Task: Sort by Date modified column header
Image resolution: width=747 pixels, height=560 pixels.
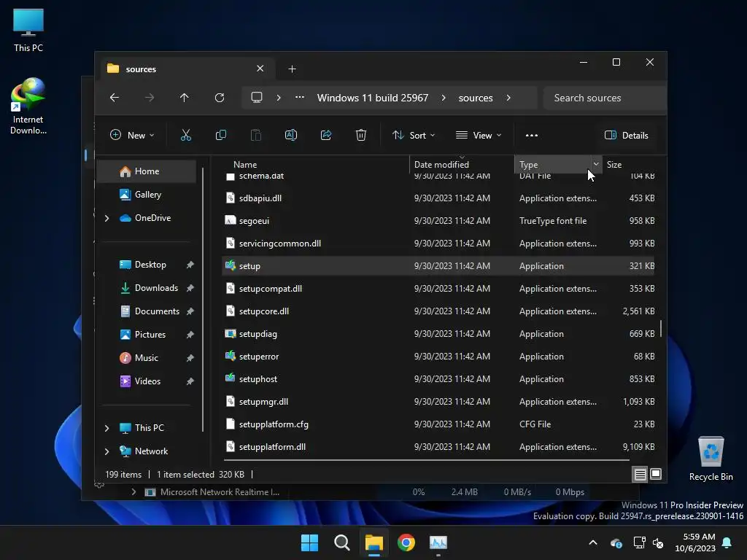Action: coord(462,164)
